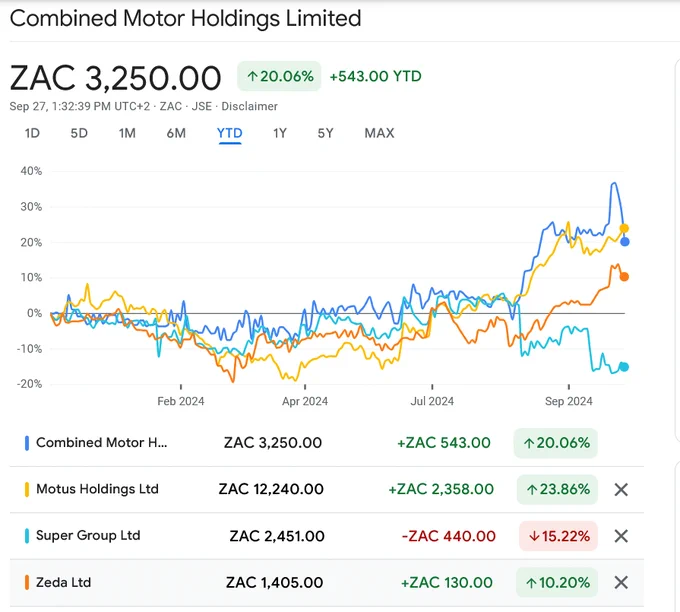Viewport: 680px width, 612px height.
Task: Click the yellow Motus Holdings color marker
Action: coord(27,489)
